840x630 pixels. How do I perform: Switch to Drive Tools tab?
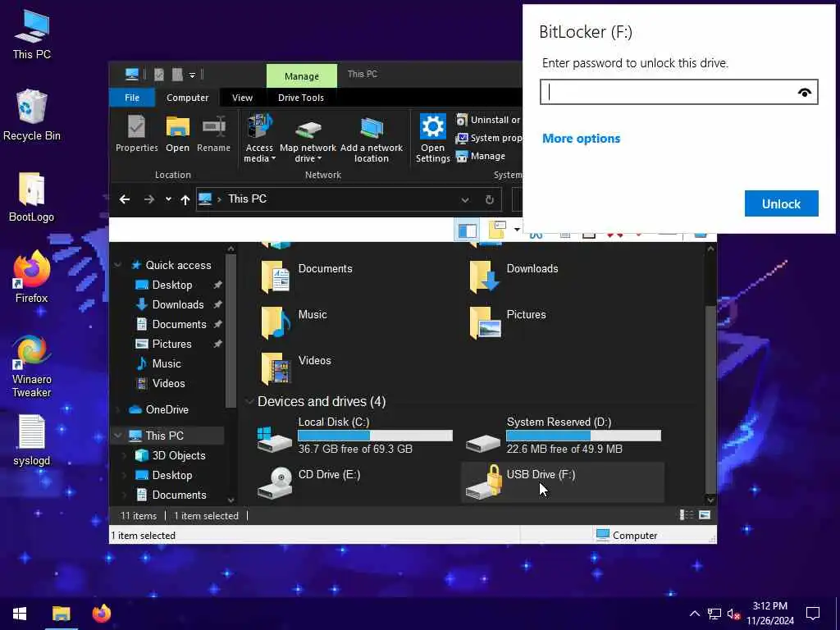pos(300,98)
